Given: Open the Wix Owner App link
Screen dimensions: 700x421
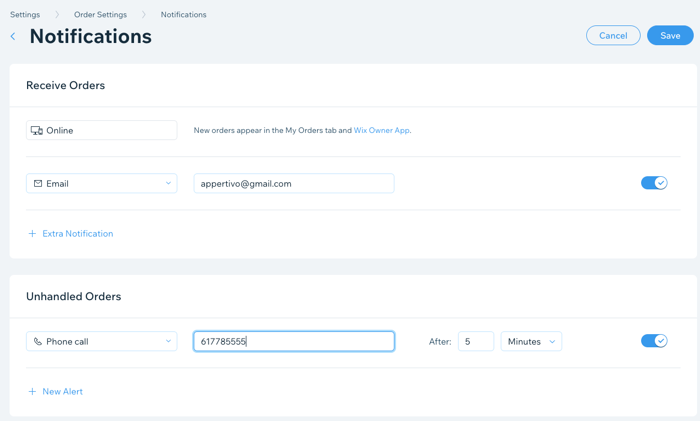Looking at the screenshot, I should pos(382,130).
